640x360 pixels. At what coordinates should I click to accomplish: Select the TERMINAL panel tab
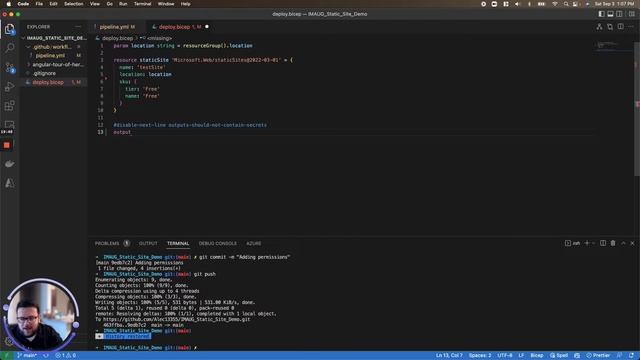pyautogui.click(x=178, y=243)
